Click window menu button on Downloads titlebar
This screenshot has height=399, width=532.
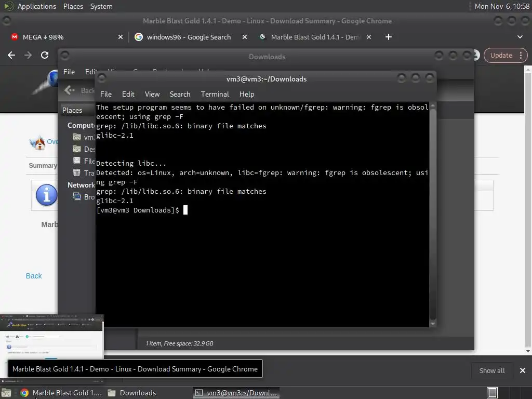pos(64,55)
